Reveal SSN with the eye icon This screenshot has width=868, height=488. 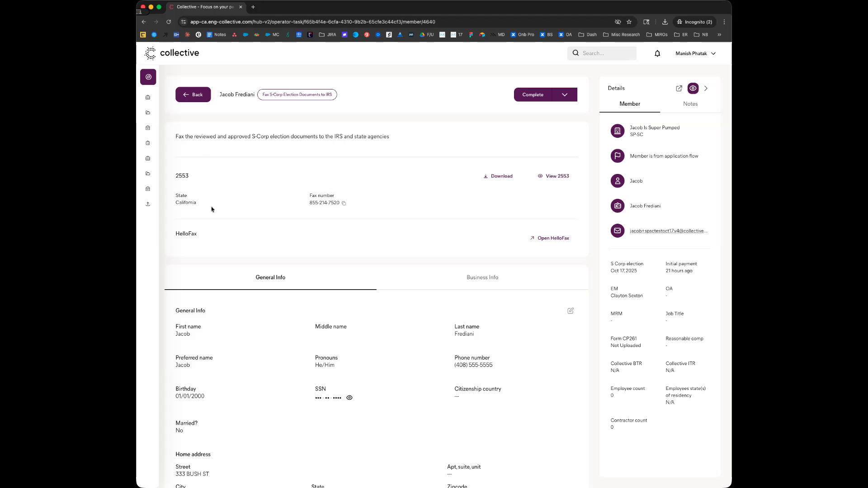pos(349,398)
